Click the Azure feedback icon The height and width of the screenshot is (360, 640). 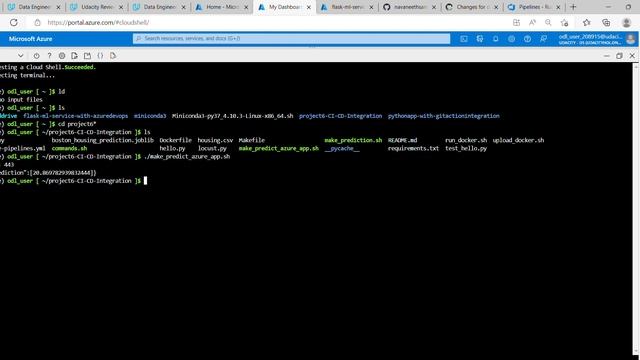543,39
